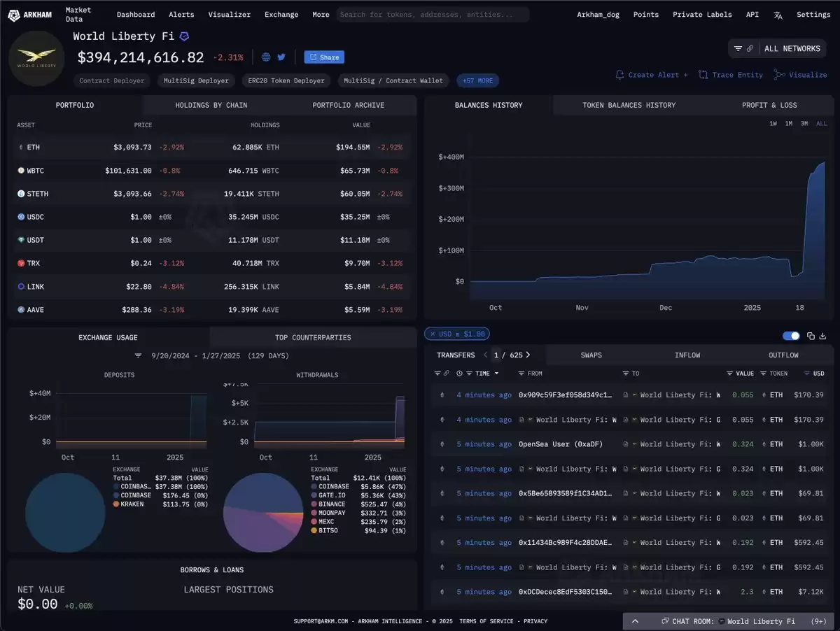
Task: Switch to the Outflow tab
Action: click(783, 355)
